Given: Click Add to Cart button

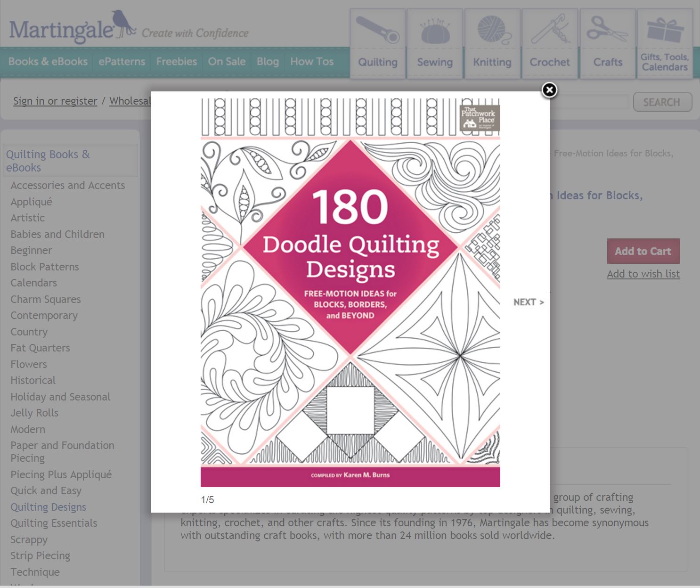Looking at the screenshot, I should click(x=643, y=251).
